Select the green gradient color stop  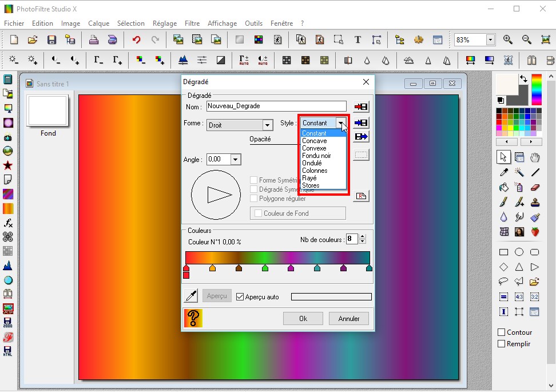coord(265,268)
